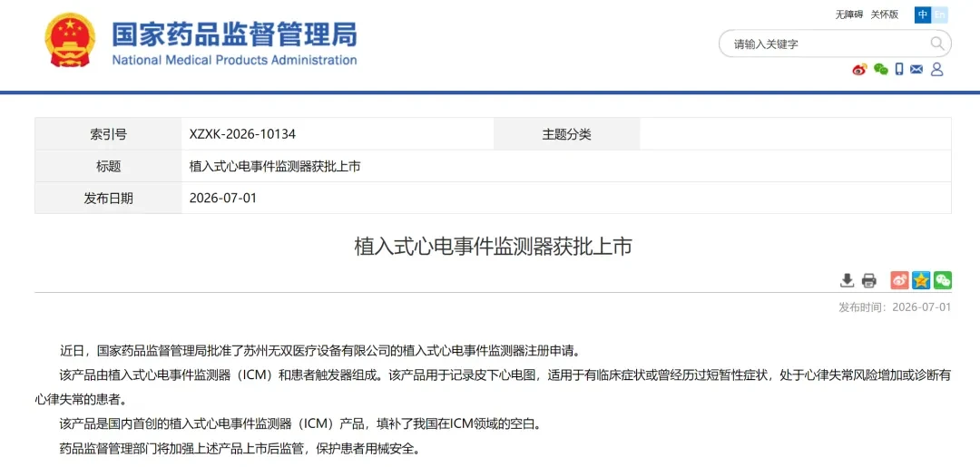Print the article with the printer icon
Screen dimensions: 980x467
868,280
